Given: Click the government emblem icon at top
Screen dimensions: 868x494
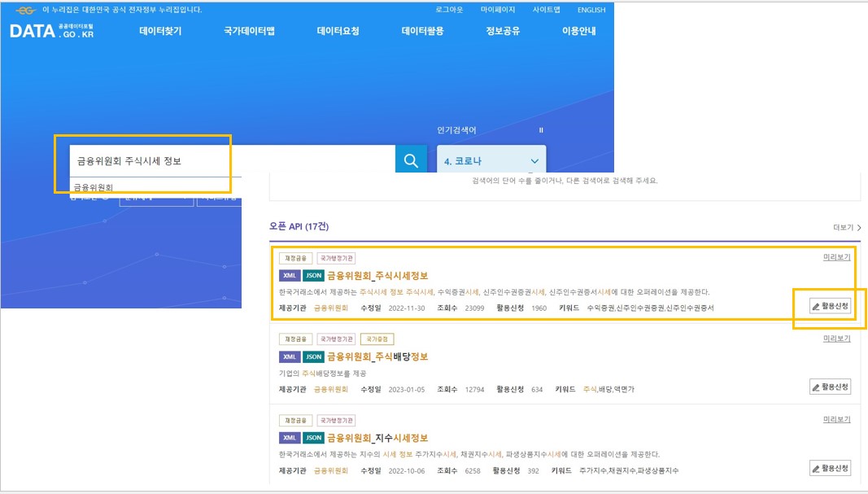Looking at the screenshot, I should 26,10.
